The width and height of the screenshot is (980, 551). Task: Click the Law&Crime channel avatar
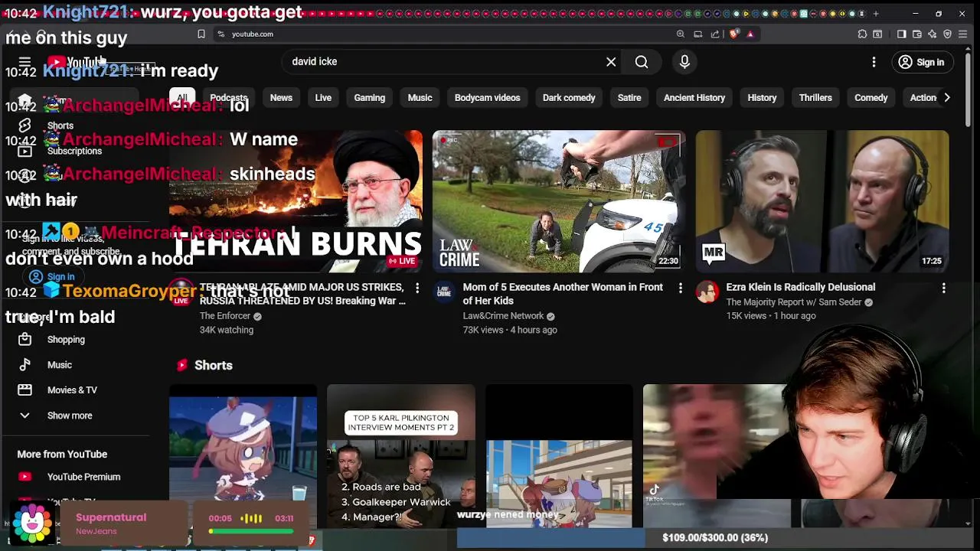(444, 291)
